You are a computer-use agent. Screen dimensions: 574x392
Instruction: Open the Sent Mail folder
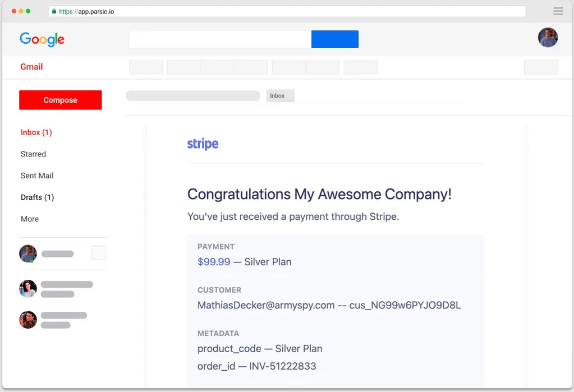[x=36, y=176]
